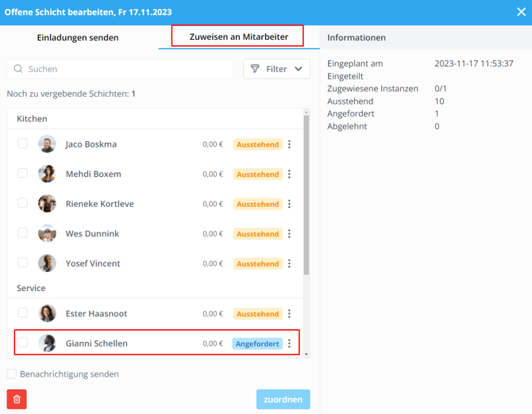Select Zuweisen an Mitarbeiter tab
Image resolution: width=532 pixels, height=414 pixels.
click(x=237, y=36)
